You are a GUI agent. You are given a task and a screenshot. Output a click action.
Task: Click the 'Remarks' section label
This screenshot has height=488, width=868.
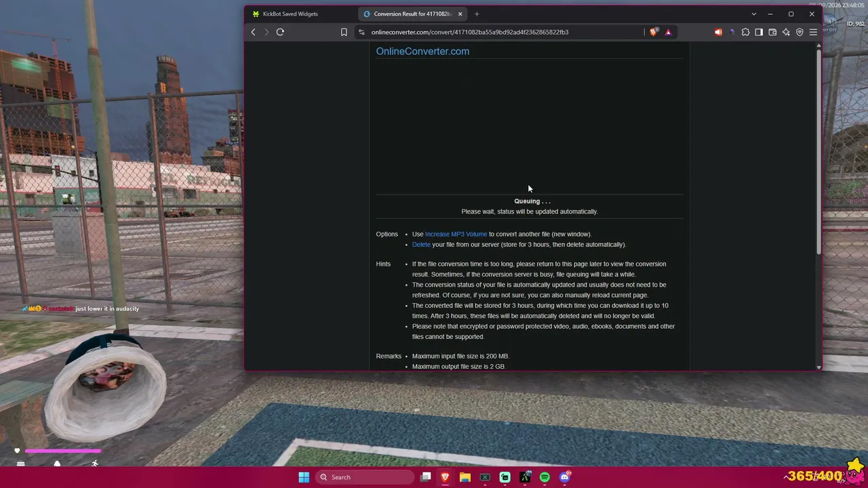click(389, 356)
